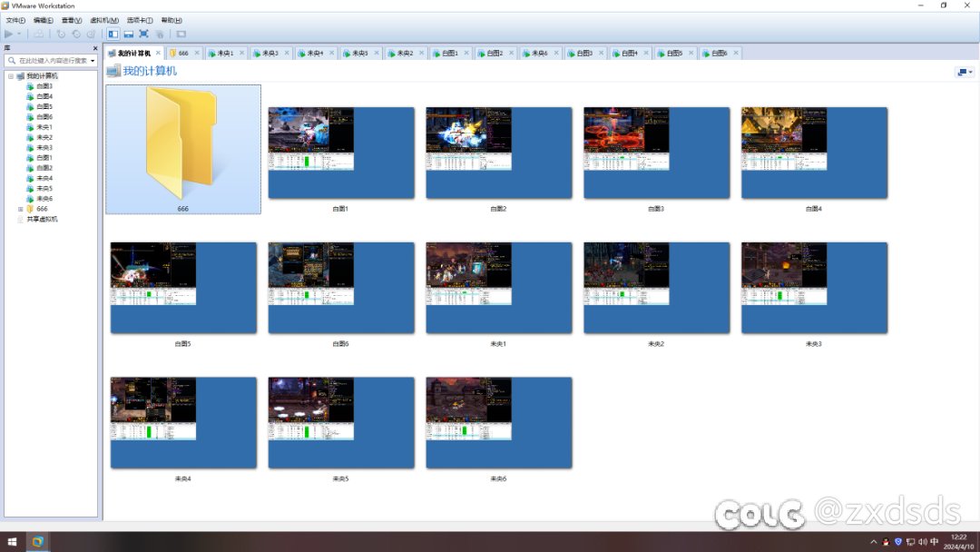Select 未央5 in the library tree
Screen dimensions: 980x552
(x=44, y=188)
